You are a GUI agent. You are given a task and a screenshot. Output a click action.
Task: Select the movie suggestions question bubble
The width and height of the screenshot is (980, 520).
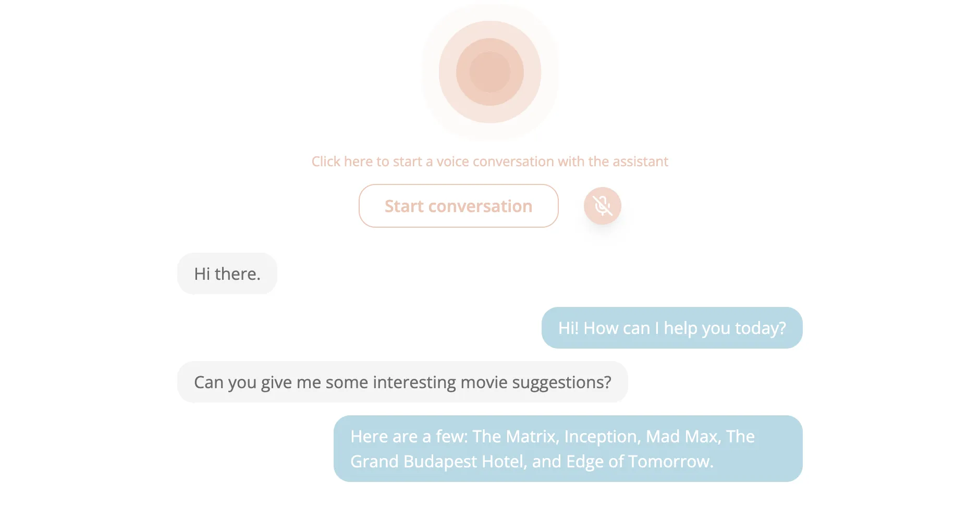(403, 382)
